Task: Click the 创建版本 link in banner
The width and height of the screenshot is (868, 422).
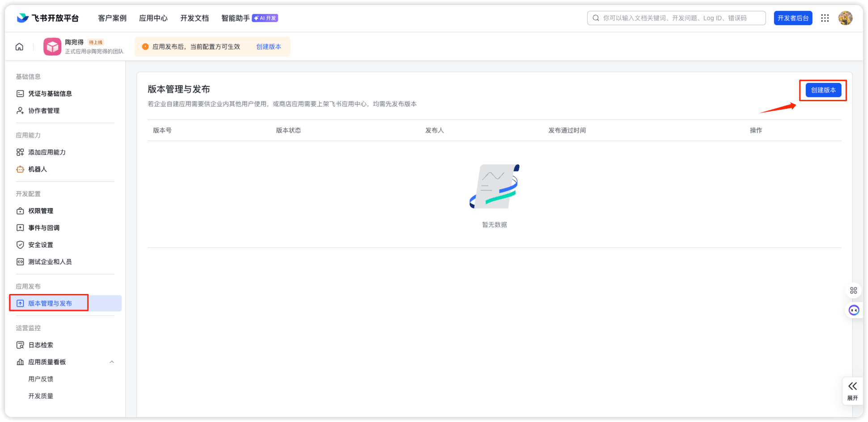Action: click(x=269, y=47)
